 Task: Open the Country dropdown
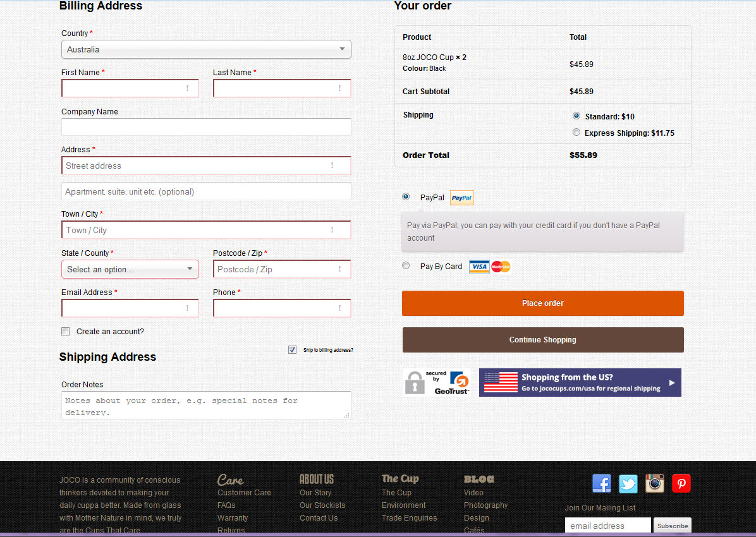pyautogui.click(x=206, y=49)
